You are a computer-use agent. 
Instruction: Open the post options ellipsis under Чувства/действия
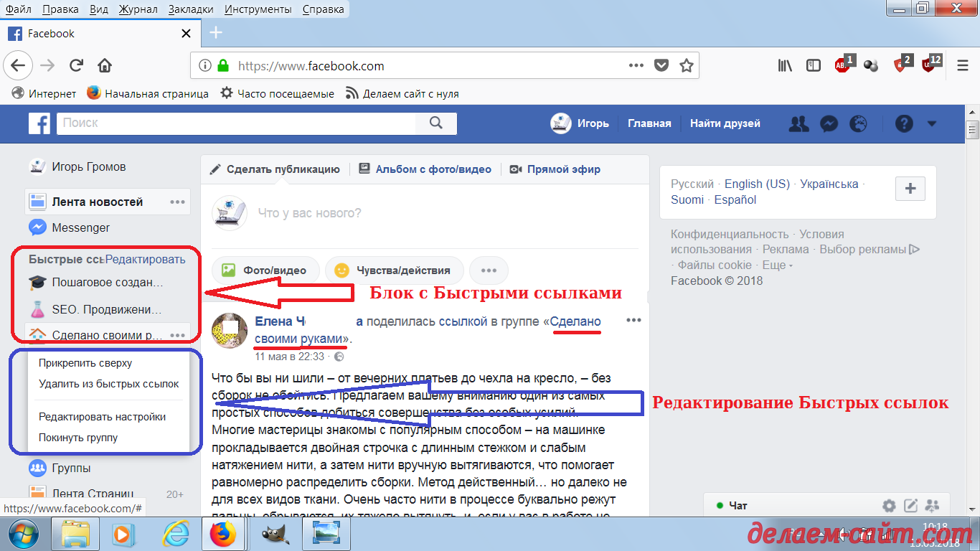[489, 270]
